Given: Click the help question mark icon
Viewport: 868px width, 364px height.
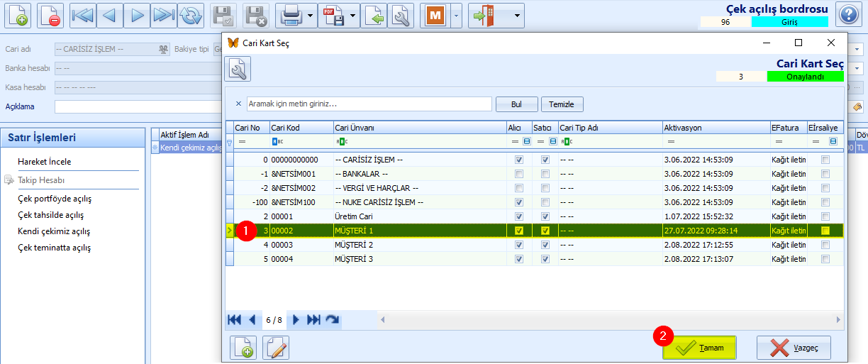Looking at the screenshot, I should coord(849,15).
